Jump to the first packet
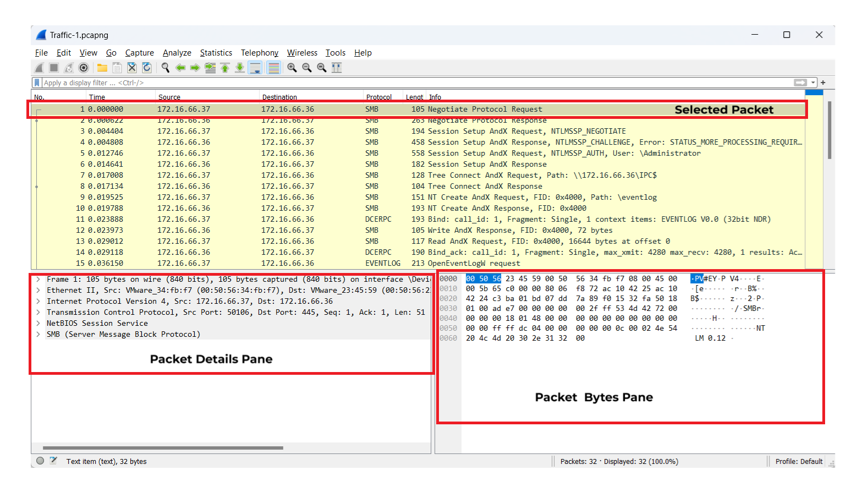Screen dimensions: 868x492 pyautogui.click(x=225, y=68)
